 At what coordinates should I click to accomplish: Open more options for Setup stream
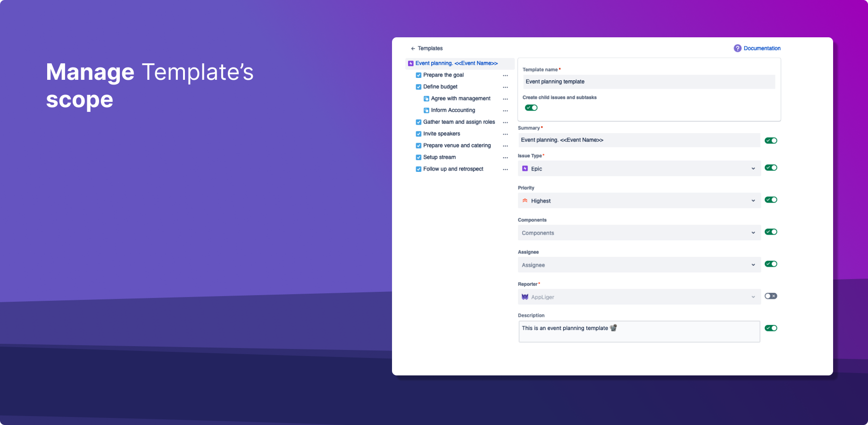coord(505,158)
